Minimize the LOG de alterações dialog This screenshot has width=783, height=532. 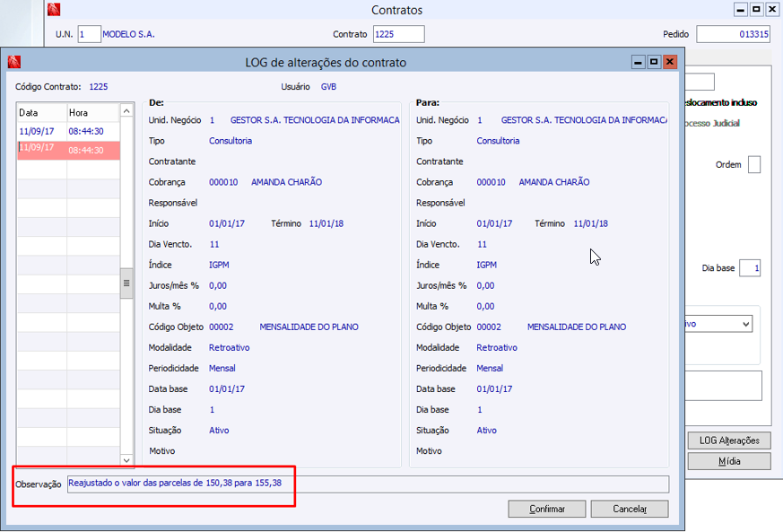pos(639,62)
